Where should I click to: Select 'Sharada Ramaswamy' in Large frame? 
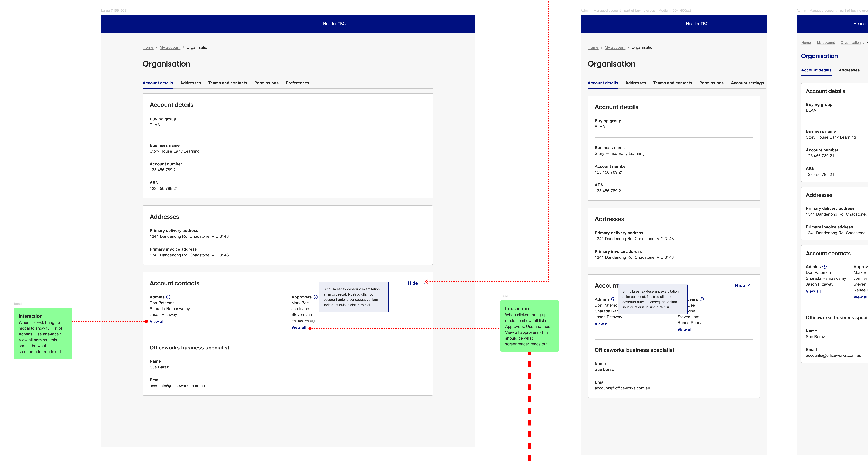point(169,309)
